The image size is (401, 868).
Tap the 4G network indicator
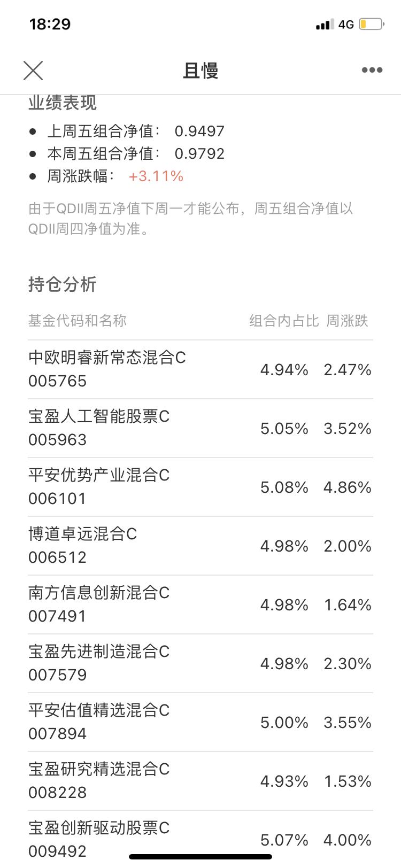(x=346, y=25)
